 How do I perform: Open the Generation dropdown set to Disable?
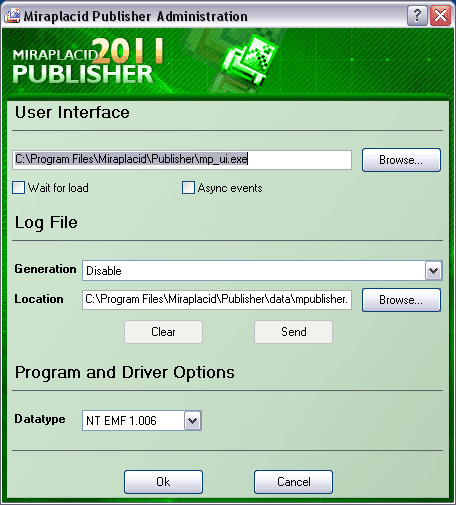[262, 271]
